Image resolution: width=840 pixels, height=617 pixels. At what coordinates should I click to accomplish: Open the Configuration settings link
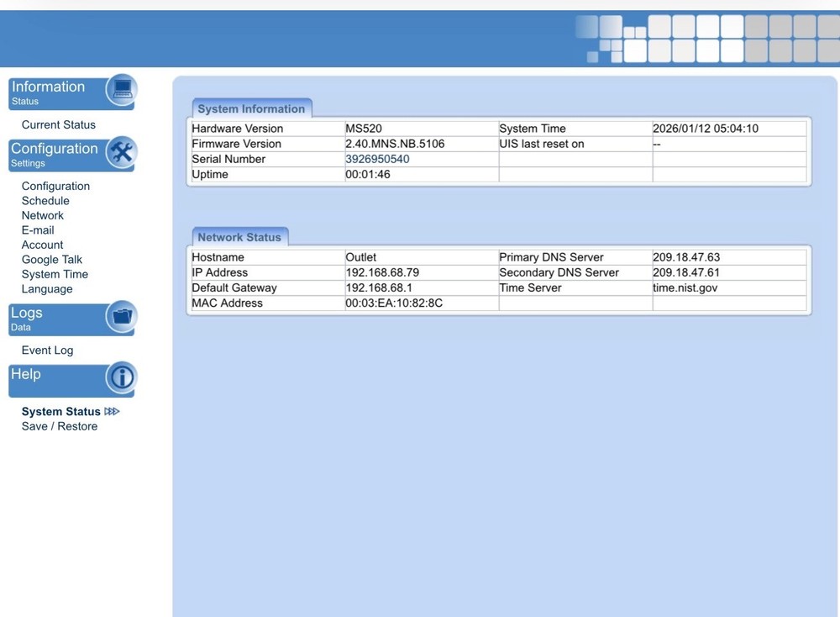point(55,186)
